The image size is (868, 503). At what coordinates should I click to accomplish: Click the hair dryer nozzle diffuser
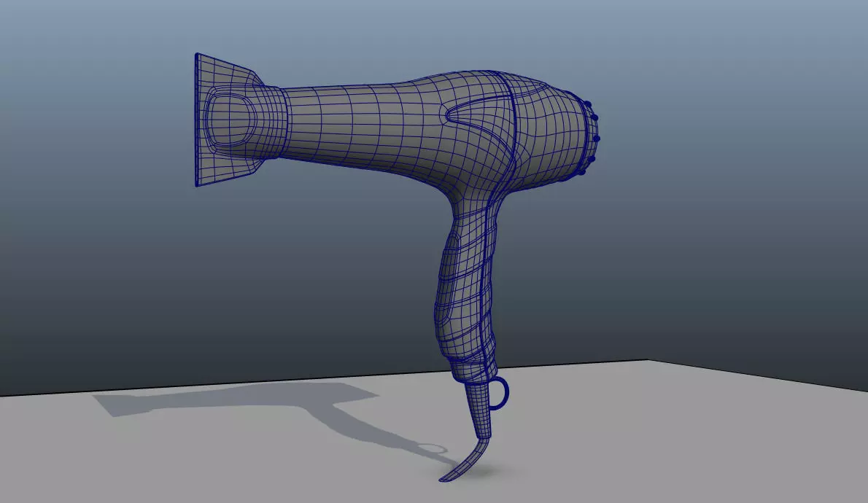coord(240,120)
